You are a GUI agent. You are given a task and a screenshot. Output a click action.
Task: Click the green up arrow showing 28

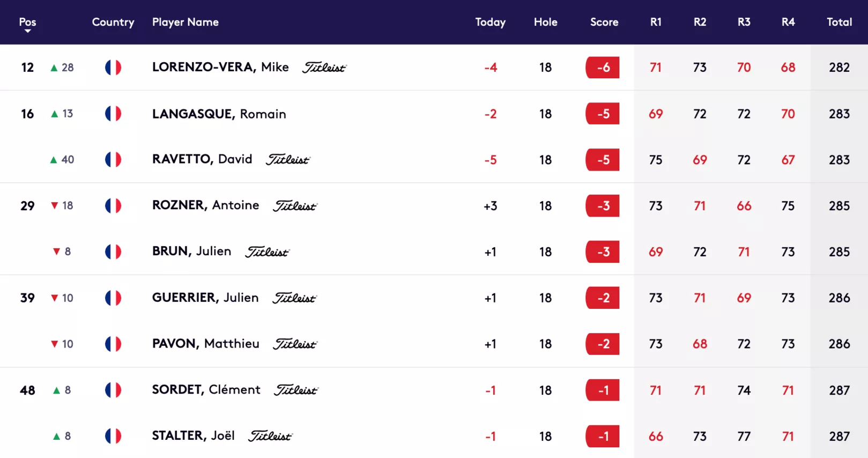(x=54, y=68)
